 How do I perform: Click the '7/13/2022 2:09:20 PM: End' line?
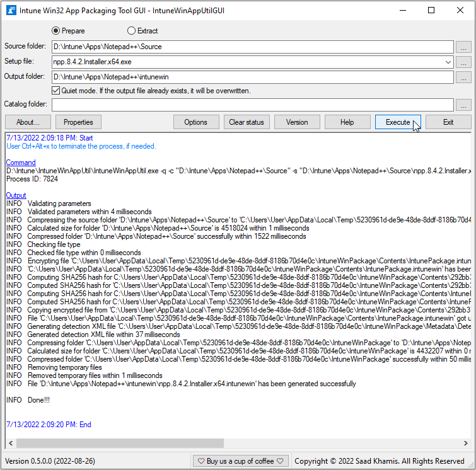coord(49,425)
